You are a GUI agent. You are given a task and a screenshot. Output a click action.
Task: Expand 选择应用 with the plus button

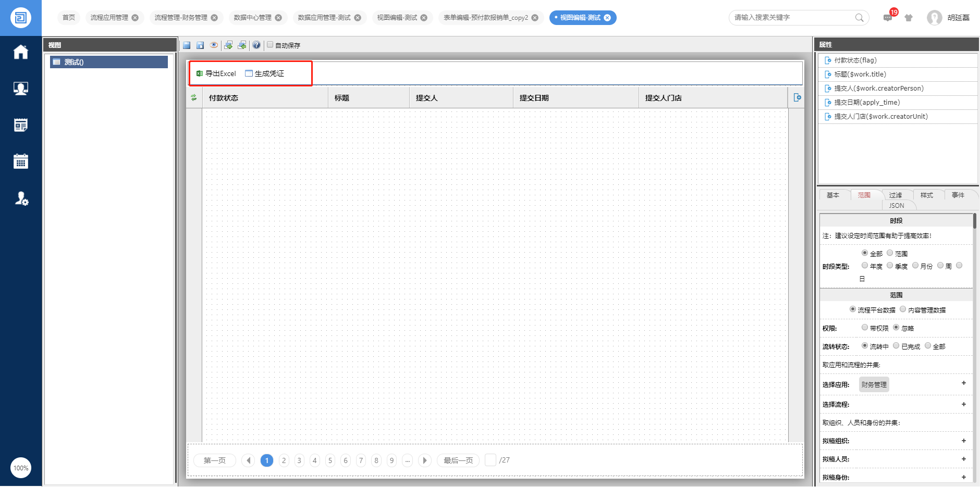point(964,383)
